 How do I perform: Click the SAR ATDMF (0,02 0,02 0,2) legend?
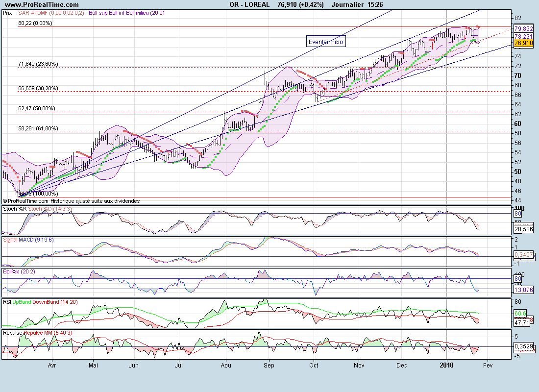point(51,13)
